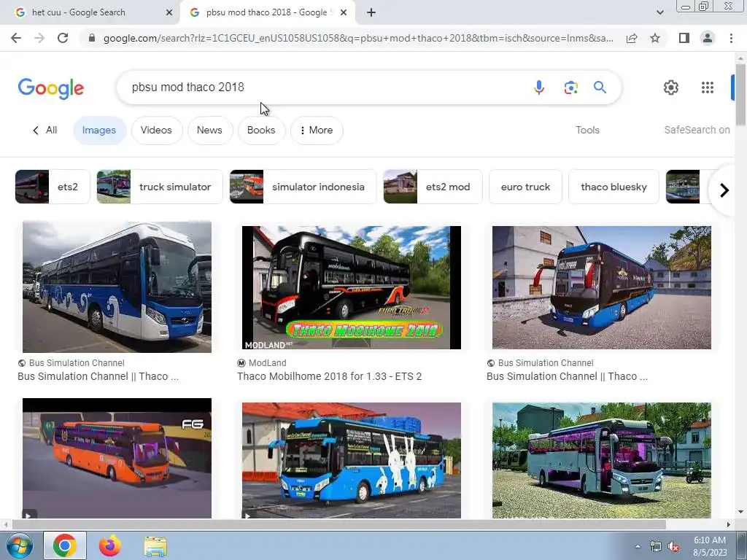Viewport: 747px width, 560px height.
Task: Click the network tray icon
Action: [x=656, y=547]
